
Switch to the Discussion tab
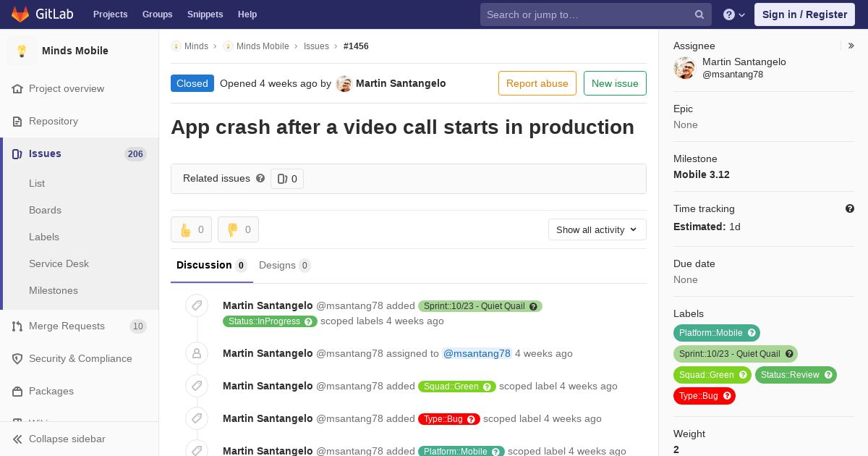(x=212, y=265)
